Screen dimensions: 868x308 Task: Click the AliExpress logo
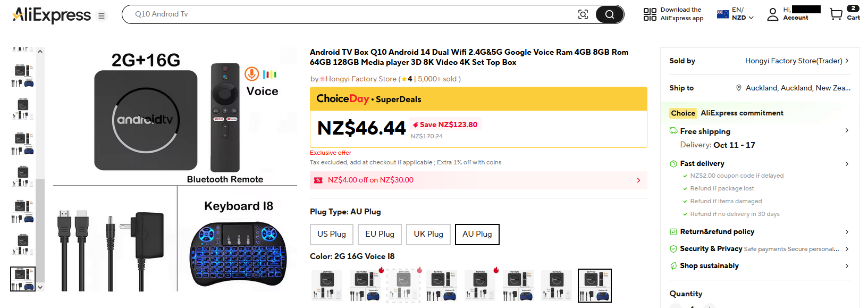[52, 15]
